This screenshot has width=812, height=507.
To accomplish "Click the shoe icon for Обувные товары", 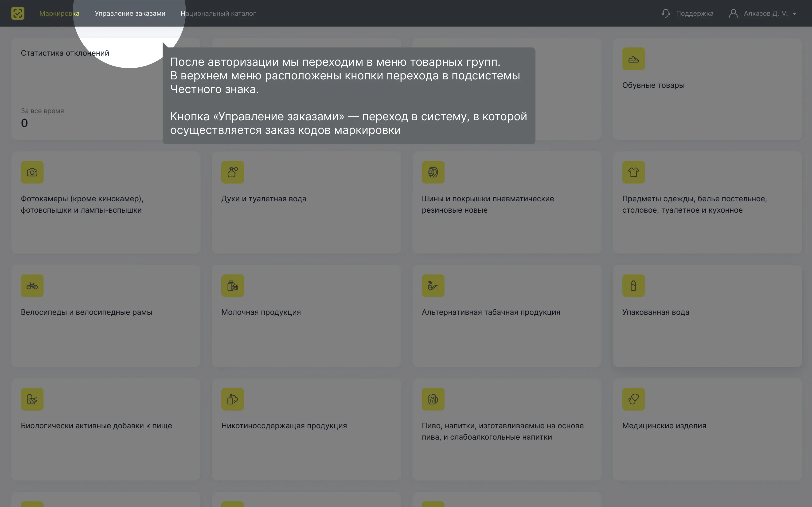I will (x=633, y=59).
